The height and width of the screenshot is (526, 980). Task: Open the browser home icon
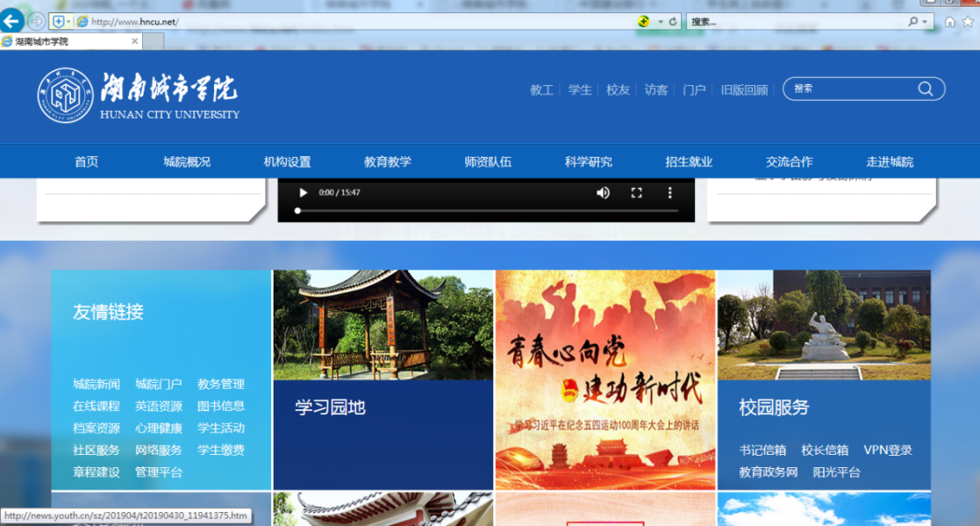949,22
